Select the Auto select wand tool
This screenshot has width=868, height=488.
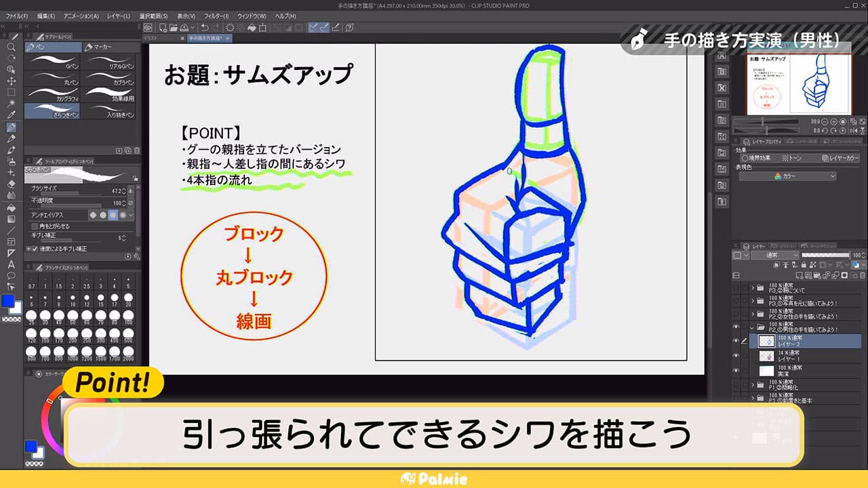pos(11,104)
